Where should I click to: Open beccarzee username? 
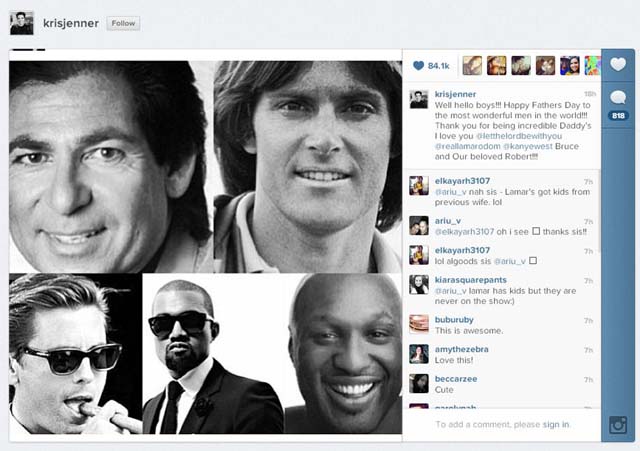(x=456, y=379)
